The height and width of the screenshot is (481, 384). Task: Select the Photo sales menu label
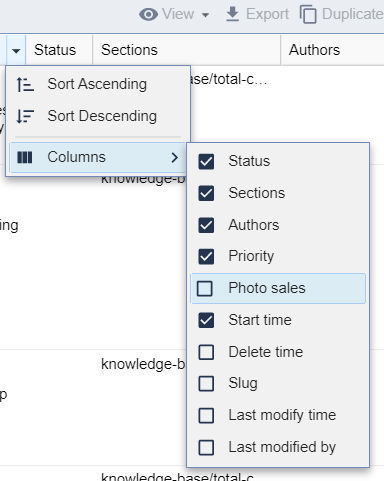267,288
